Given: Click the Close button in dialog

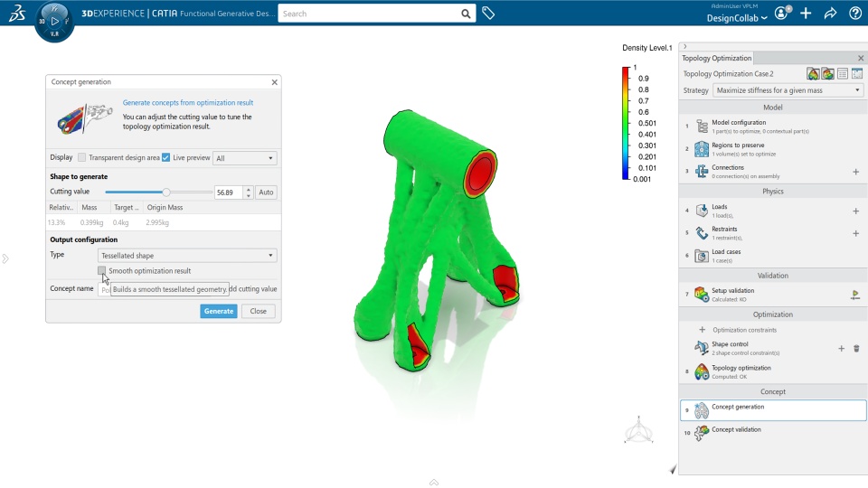Looking at the screenshot, I should 258,311.
